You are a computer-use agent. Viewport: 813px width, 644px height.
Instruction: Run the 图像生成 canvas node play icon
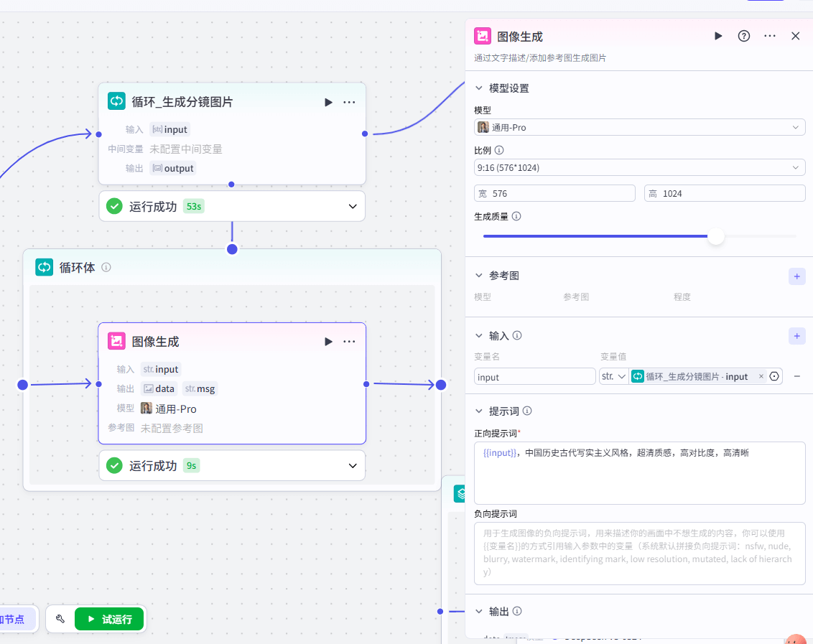pos(328,341)
